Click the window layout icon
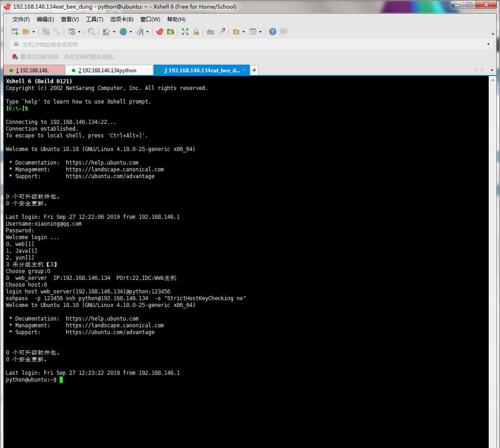The image size is (500, 448). coord(253,32)
